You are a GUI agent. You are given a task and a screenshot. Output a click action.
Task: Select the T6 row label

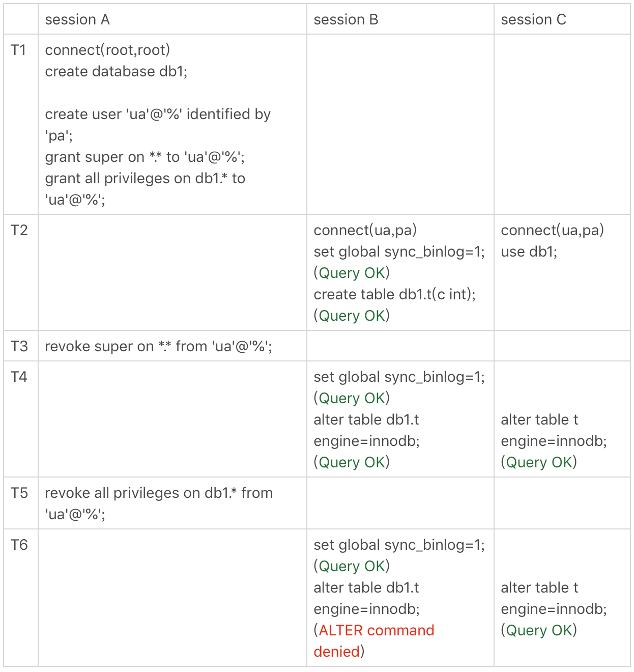click(x=19, y=545)
